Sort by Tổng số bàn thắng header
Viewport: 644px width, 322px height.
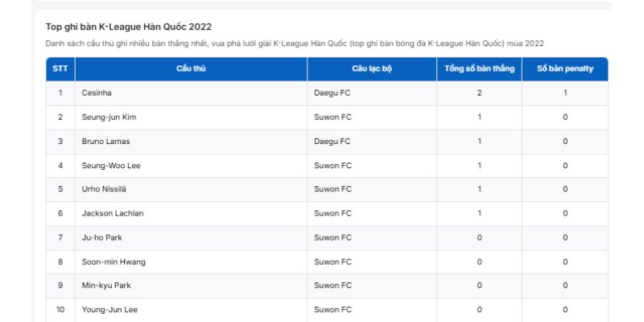point(479,69)
